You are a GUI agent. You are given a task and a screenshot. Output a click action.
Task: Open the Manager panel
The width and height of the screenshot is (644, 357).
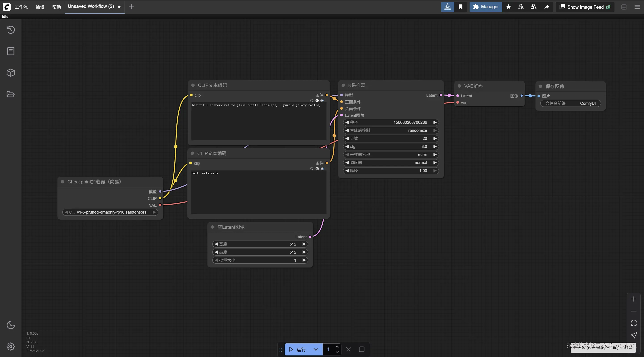485,7
